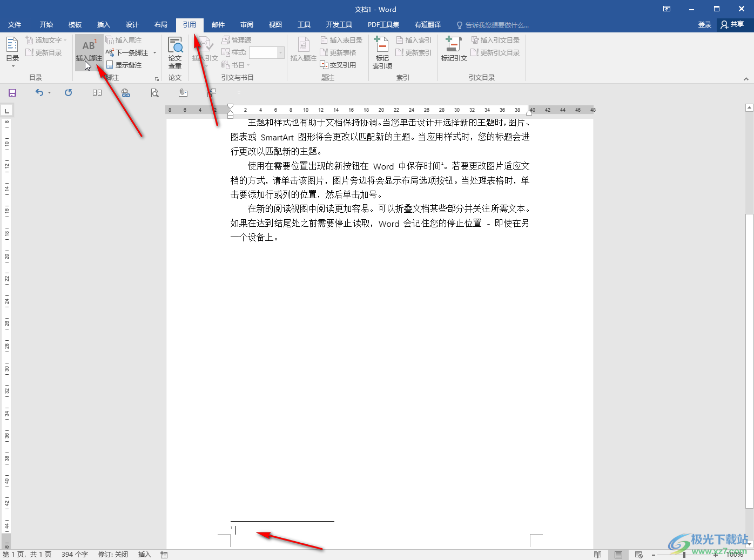Open citation Style (样式) combo box
This screenshot has height=560, width=754.
(x=266, y=52)
